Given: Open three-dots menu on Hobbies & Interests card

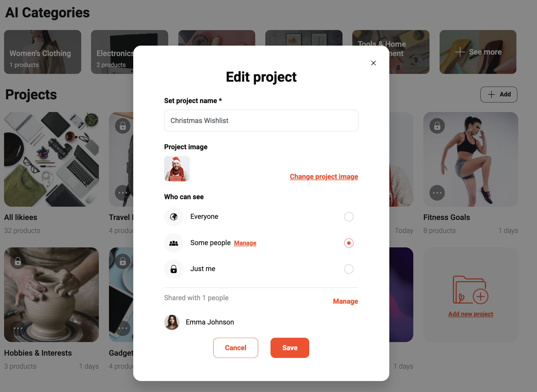Looking at the screenshot, I should click(18, 328).
